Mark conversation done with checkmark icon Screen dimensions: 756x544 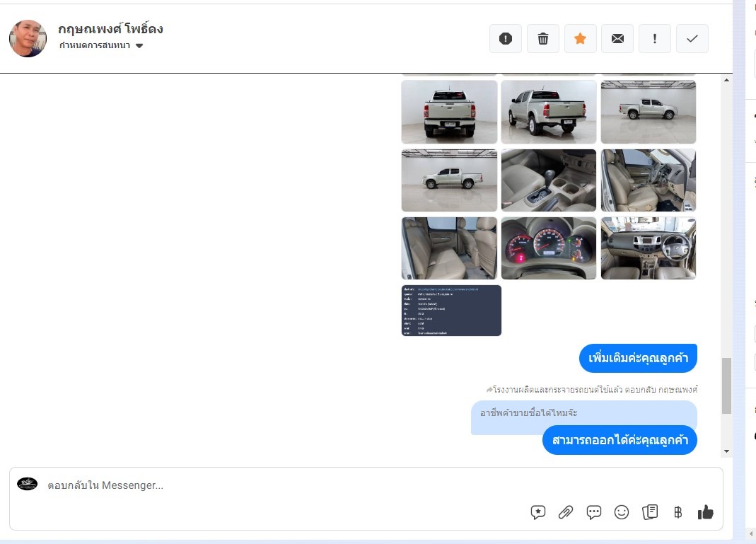coord(692,39)
